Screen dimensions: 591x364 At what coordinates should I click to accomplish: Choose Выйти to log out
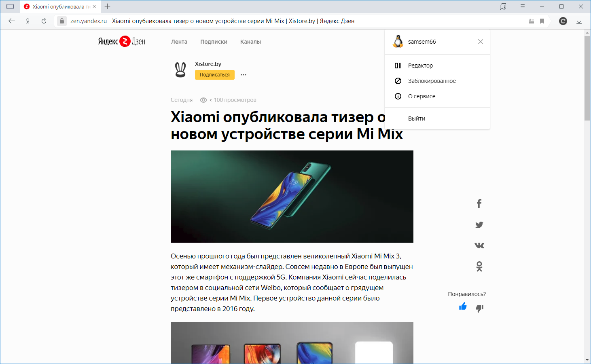(x=437, y=119)
